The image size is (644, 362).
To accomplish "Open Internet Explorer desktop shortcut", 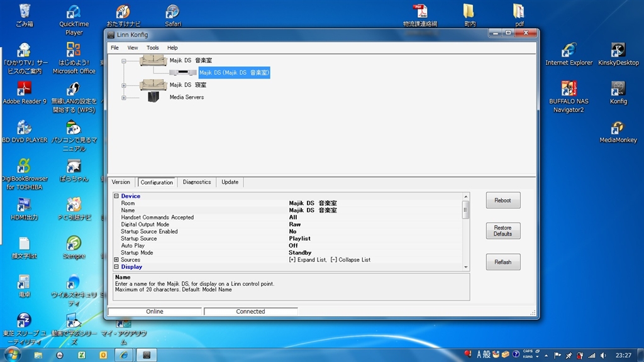I will [x=569, y=51].
